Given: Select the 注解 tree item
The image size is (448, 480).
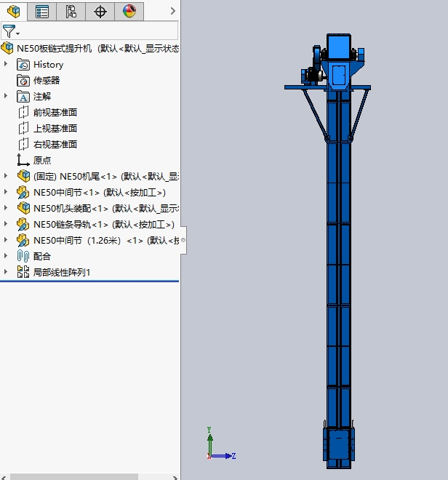Looking at the screenshot, I should (42, 97).
